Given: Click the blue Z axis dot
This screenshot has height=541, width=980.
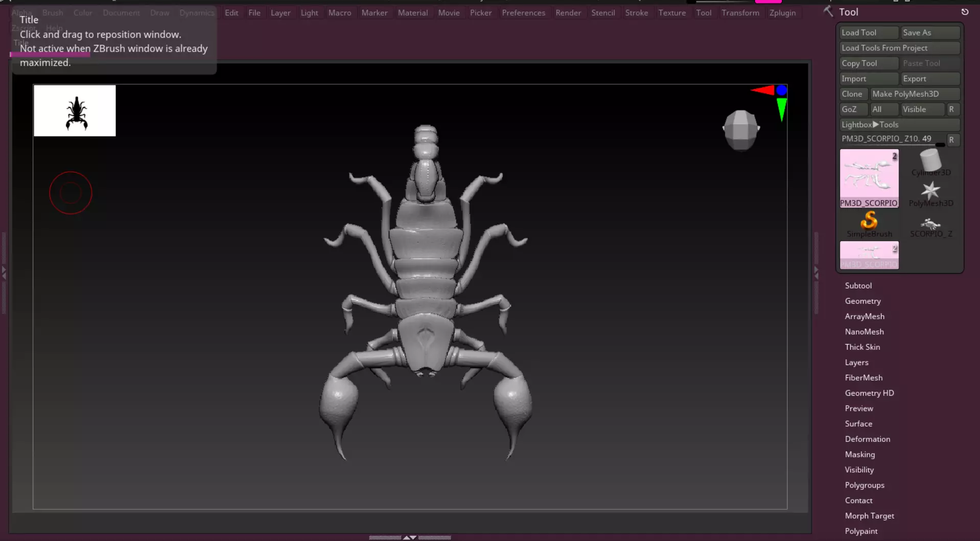Looking at the screenshot, I should pos(781,91).
